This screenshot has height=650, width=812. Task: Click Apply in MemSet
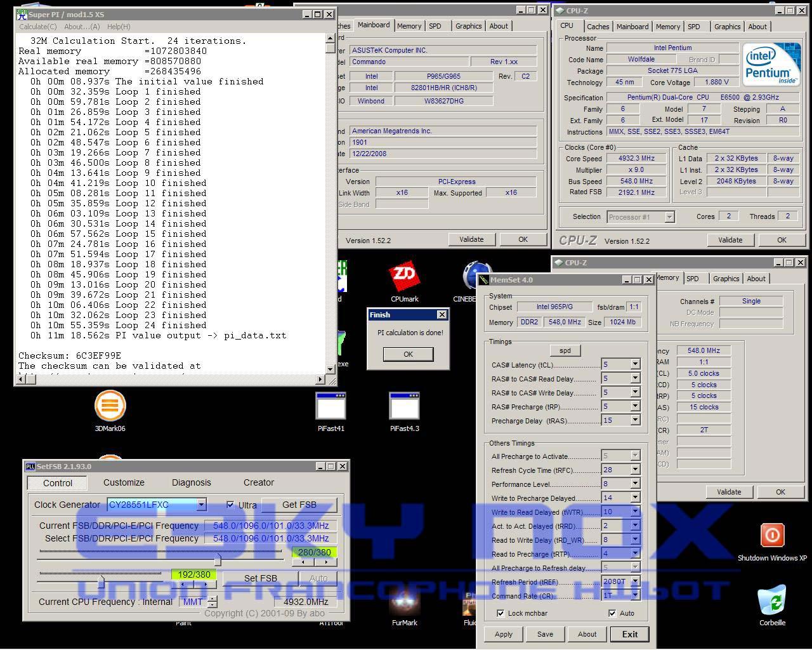(504, 634)
